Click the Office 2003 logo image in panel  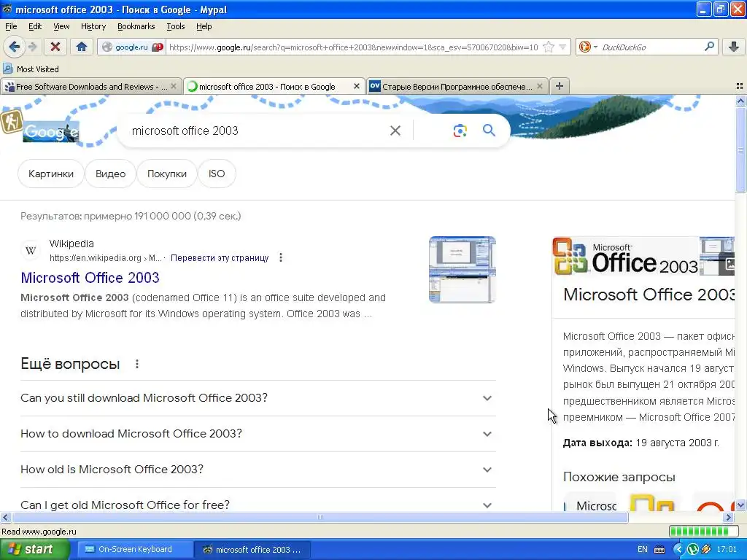[625, 256]
